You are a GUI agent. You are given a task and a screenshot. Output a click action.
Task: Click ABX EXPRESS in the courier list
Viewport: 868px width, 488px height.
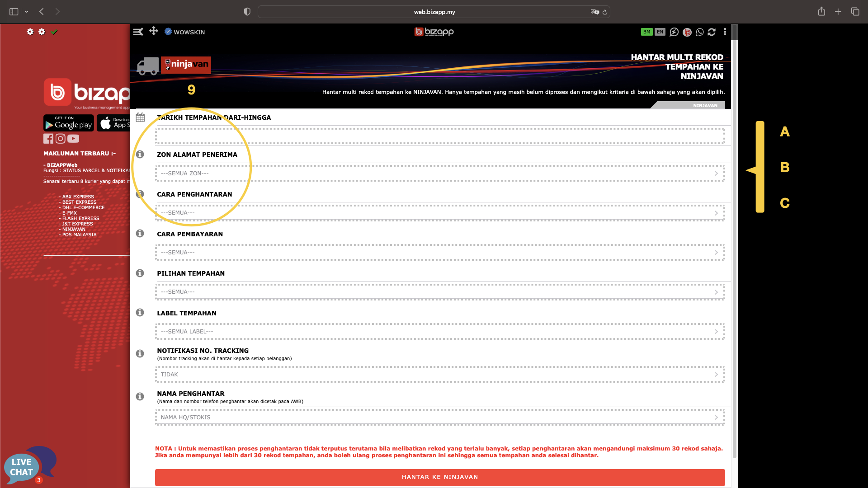(x=78, y=197)
